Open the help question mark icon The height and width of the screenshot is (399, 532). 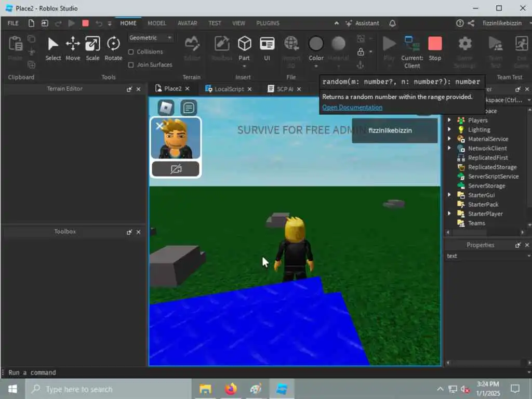[x=460, y=23]
